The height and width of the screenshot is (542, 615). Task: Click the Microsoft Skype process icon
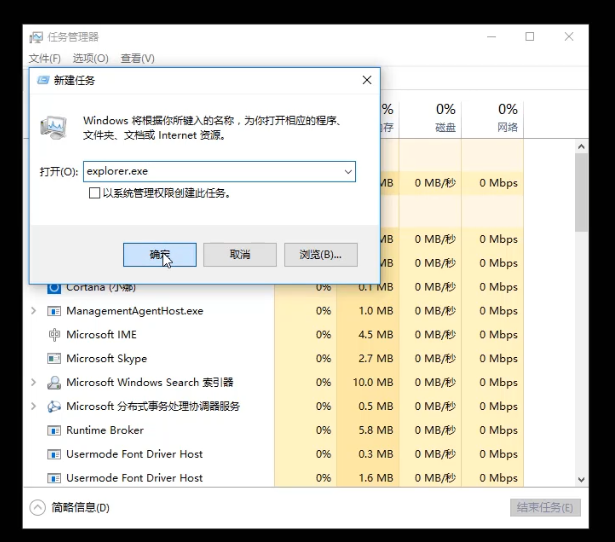tap(54, 358)
